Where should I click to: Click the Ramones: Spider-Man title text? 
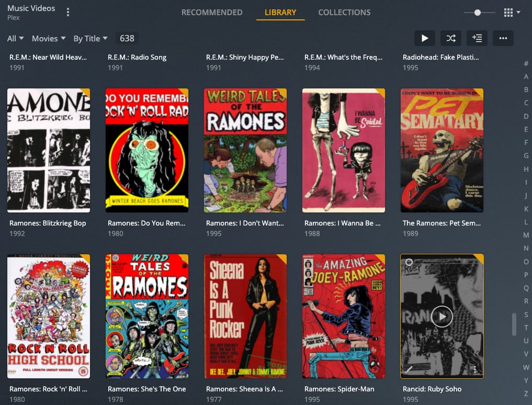(x=339, y=389)
